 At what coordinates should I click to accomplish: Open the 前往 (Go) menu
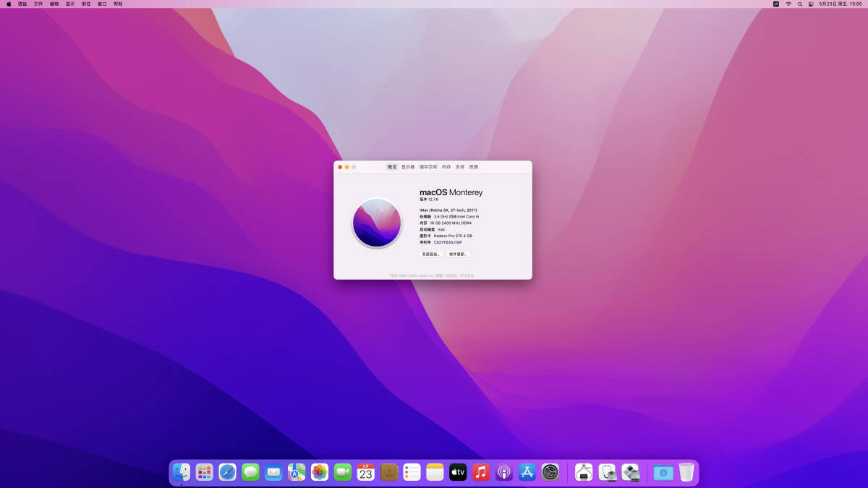[x=86, y=4]
